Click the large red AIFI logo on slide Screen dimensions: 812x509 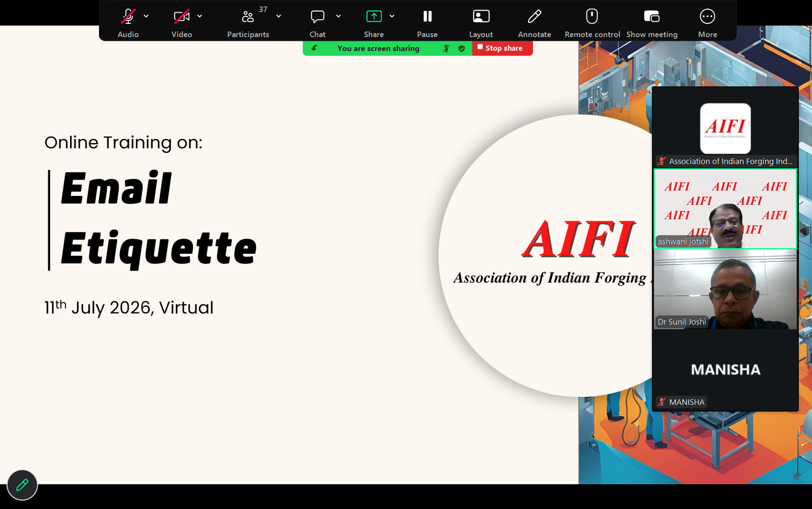pos(579,239)
